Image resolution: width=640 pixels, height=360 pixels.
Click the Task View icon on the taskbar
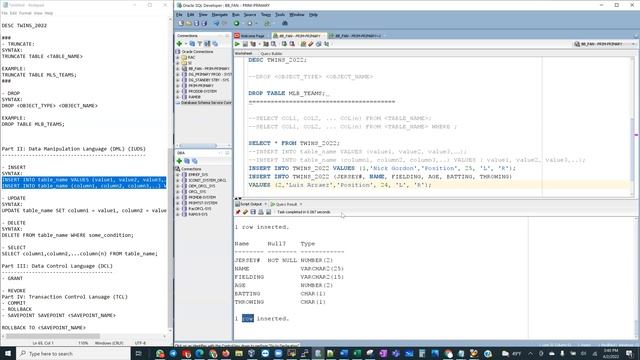coord(138,353)
